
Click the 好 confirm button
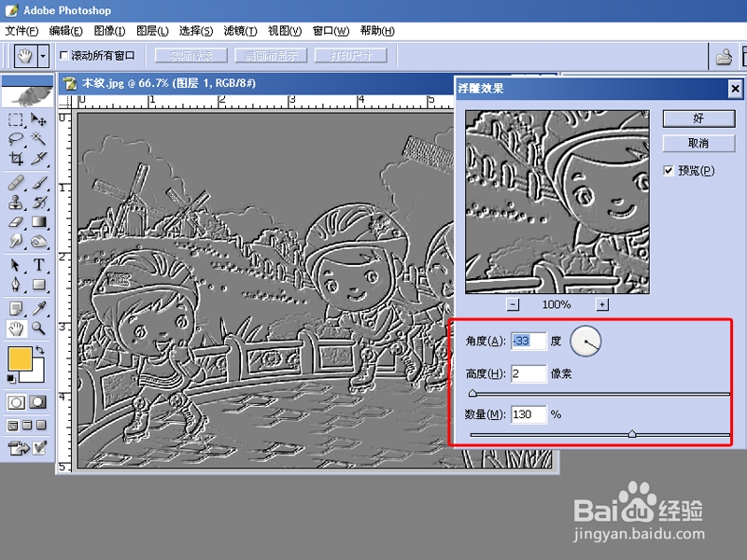point(698,119)
